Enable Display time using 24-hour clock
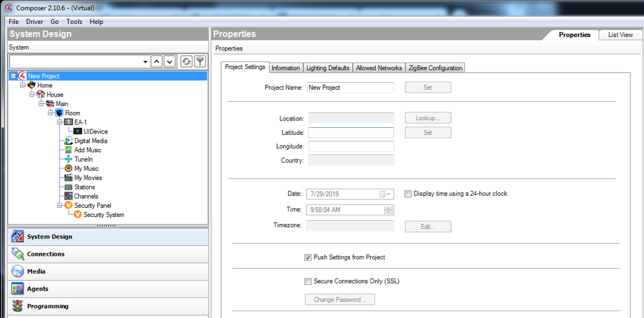644x318 pixels. (408, 194)
